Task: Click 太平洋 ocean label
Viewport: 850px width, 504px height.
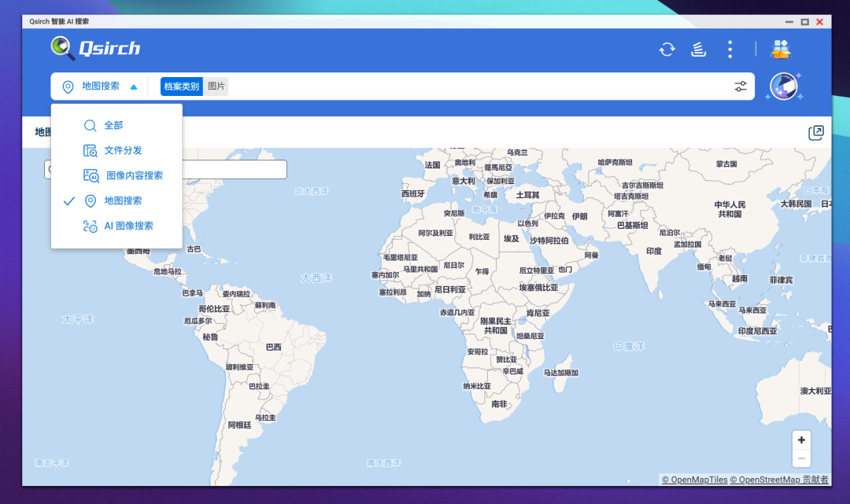Action: (x=77, y=319)
